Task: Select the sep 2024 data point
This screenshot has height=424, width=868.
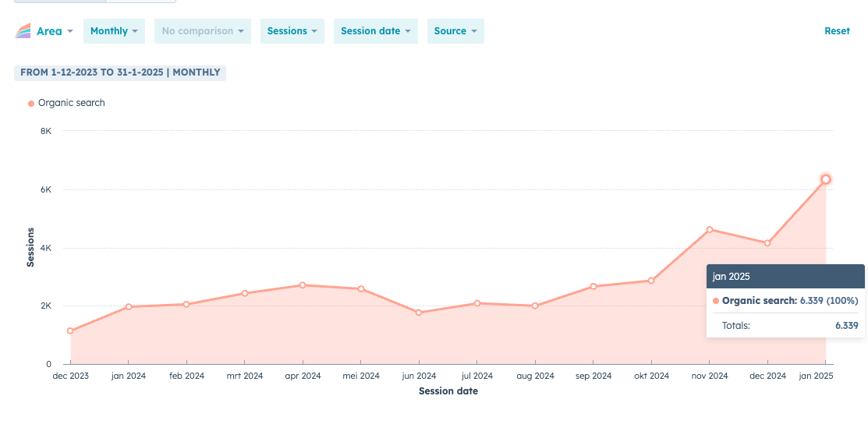Action: point(593,287)
